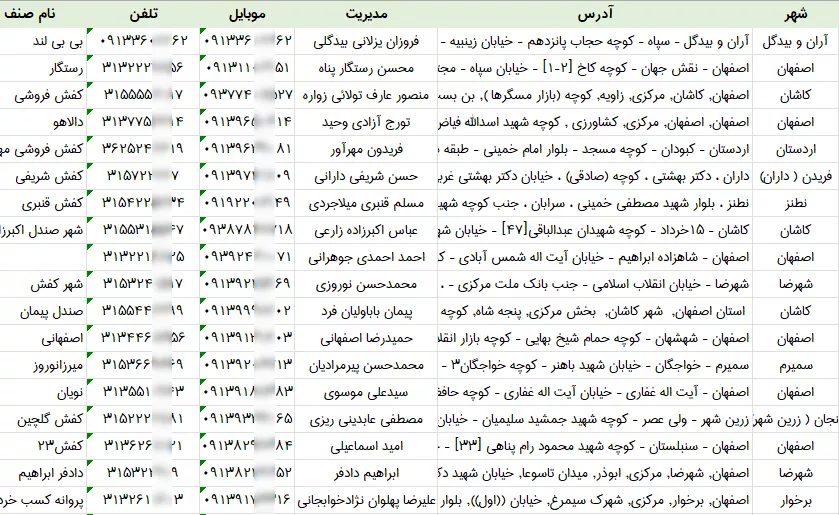
Task: Select manager cell سیدعلی موسوی
Action: [366, 392]
